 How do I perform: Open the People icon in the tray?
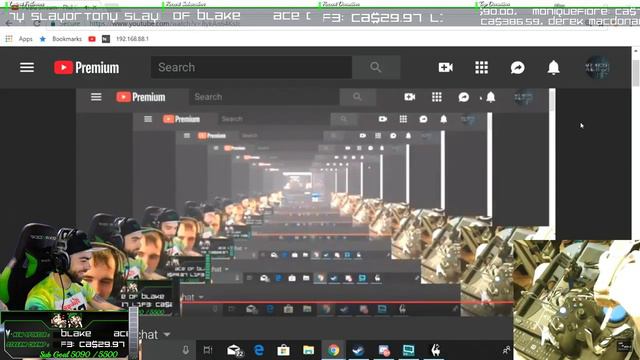point(507,350)
